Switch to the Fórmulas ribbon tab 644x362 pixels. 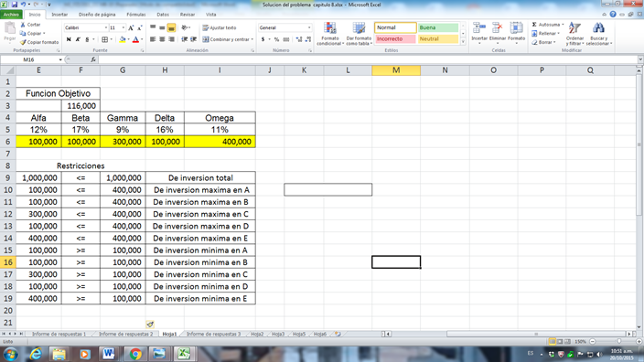tap(136, 15)
